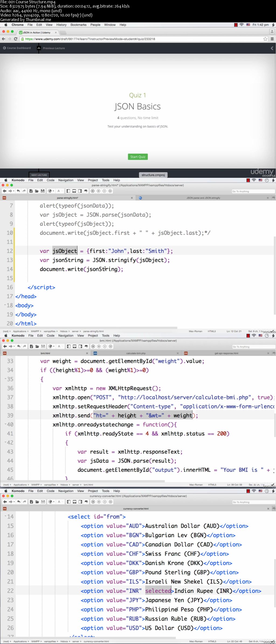Switch to calculate-bmi.php tab
The width and height of the screenshot is (276, 644).
pos(136,353)
